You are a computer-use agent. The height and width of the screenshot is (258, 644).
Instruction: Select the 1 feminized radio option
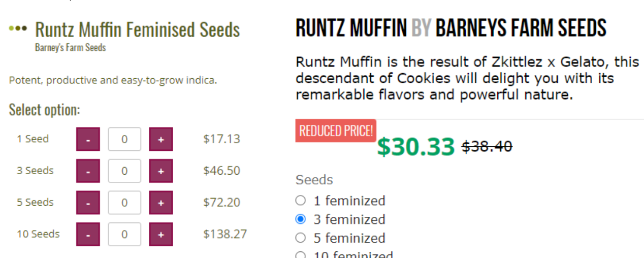click(301, 201)
